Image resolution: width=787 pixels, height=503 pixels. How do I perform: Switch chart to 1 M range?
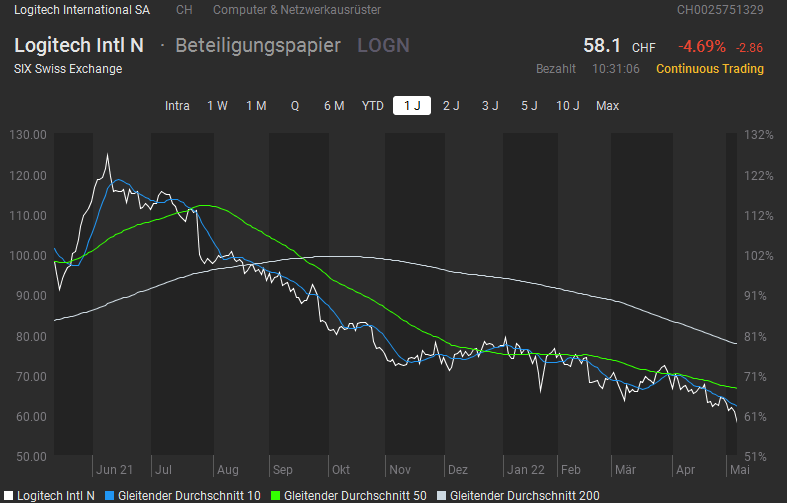256,106
